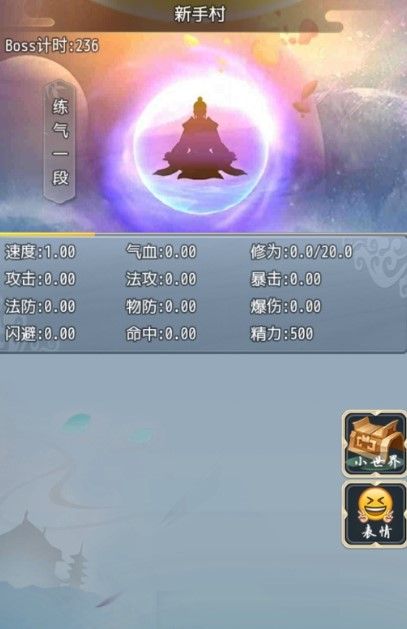Select the 命中:0.00 accuracy stat
The height and width of the screenshot is (629, 407).
click(161, 334)
